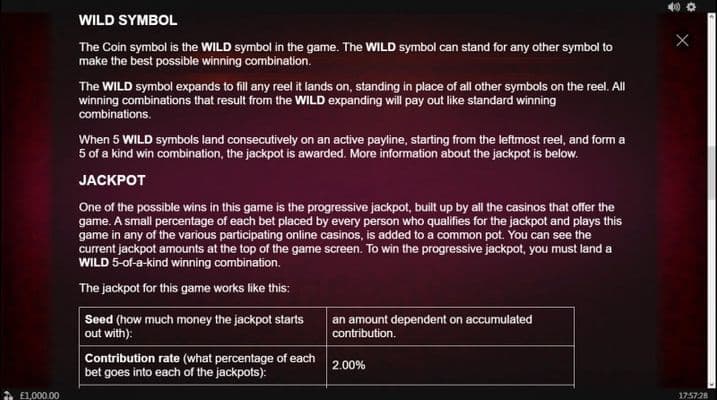717x400 pixels.
Task: Click the Contribution rate table cell
Action: point(202,365)
